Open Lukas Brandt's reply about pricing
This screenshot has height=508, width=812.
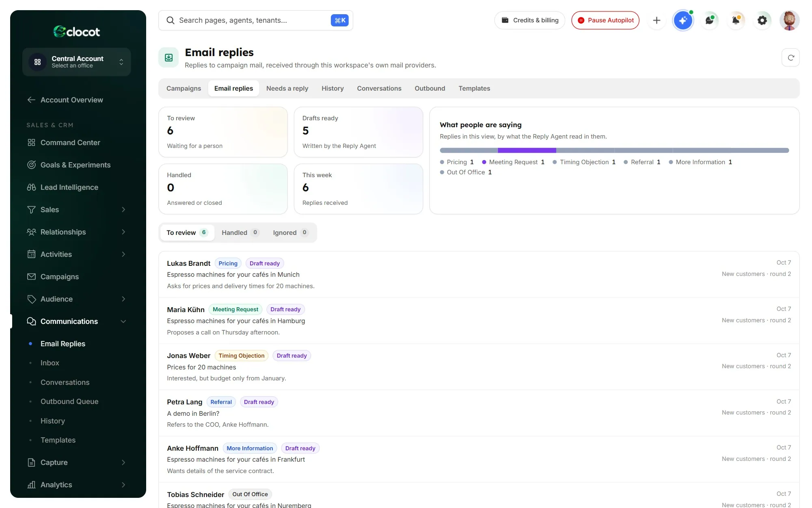click(x=479, y=274)
